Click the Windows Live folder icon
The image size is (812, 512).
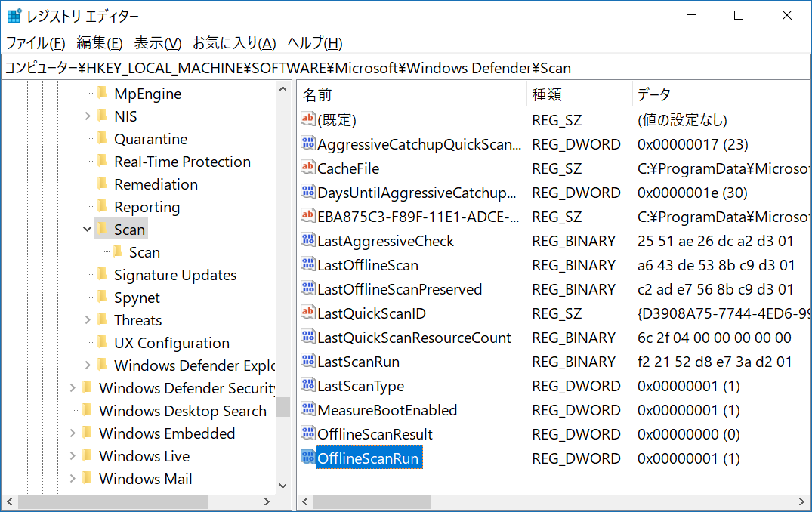(x=87, y=455)
